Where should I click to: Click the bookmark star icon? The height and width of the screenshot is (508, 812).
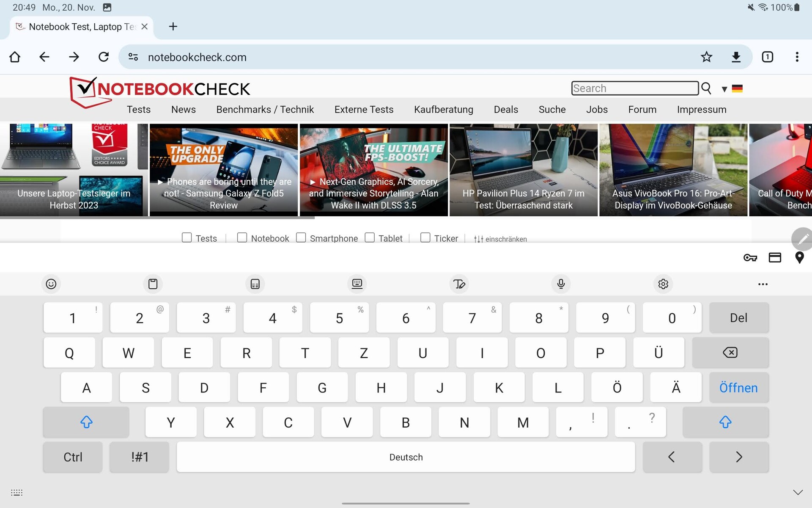click(x=706, y=57)
